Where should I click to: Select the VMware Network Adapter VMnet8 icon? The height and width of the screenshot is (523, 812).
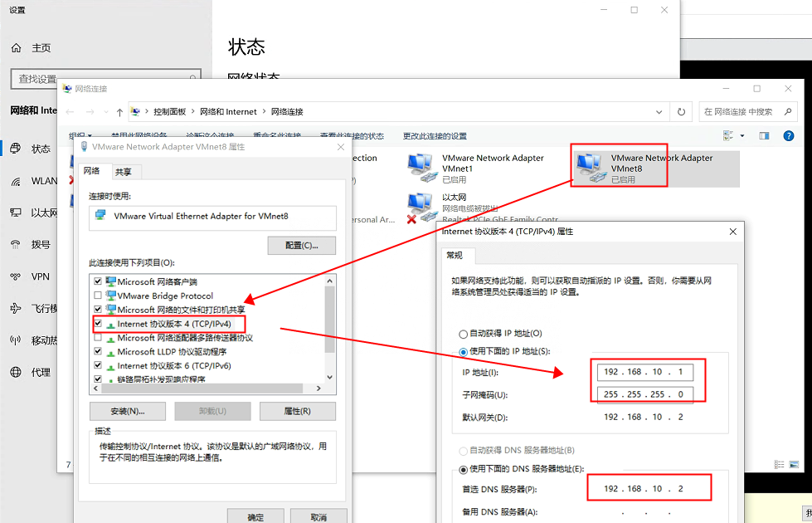(x=591, y=168)
